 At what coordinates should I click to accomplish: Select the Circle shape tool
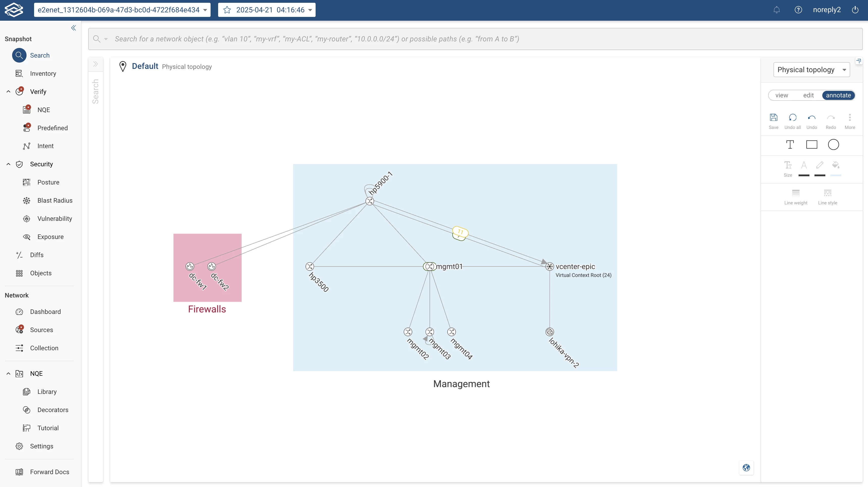tap(833, 145)
